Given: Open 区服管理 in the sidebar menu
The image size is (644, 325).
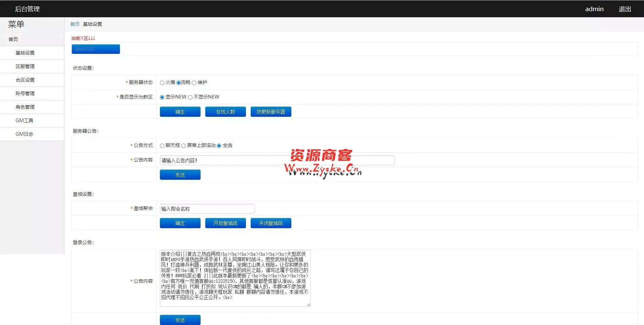Looking at the screenshot, I should 32,66.
